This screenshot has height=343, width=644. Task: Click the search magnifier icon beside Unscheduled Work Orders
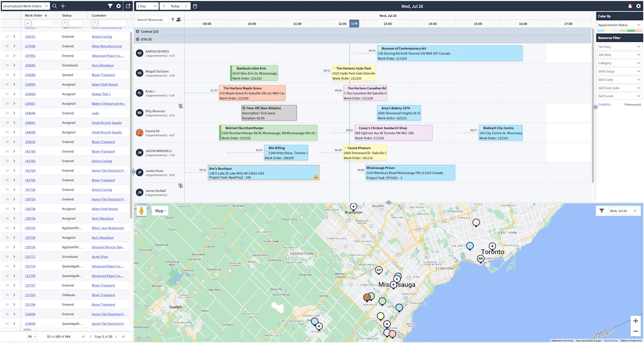(55, 6)
